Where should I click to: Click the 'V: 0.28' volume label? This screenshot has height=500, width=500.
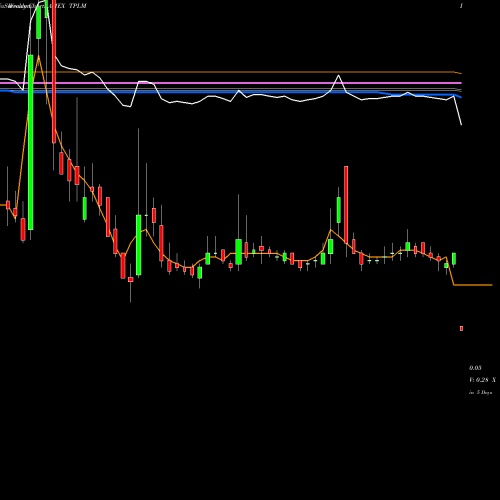(479, 380)
